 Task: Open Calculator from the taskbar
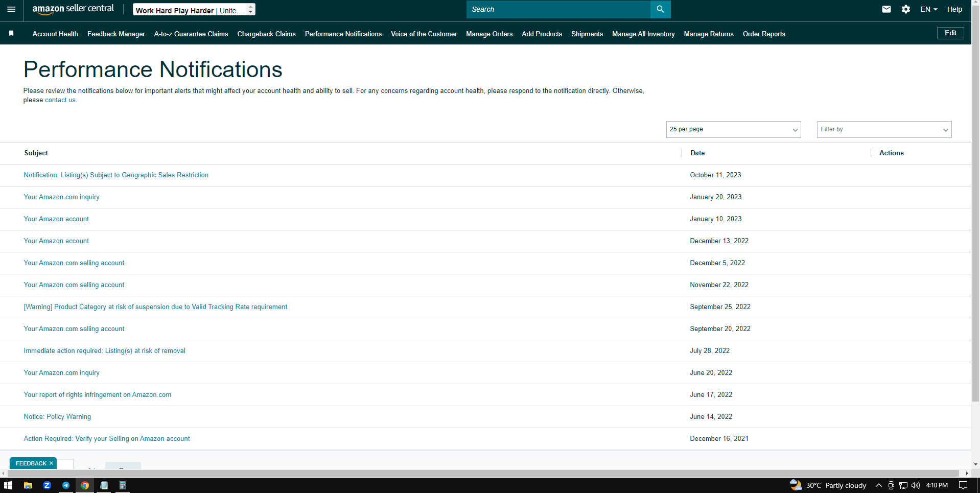tap(123, 485)
